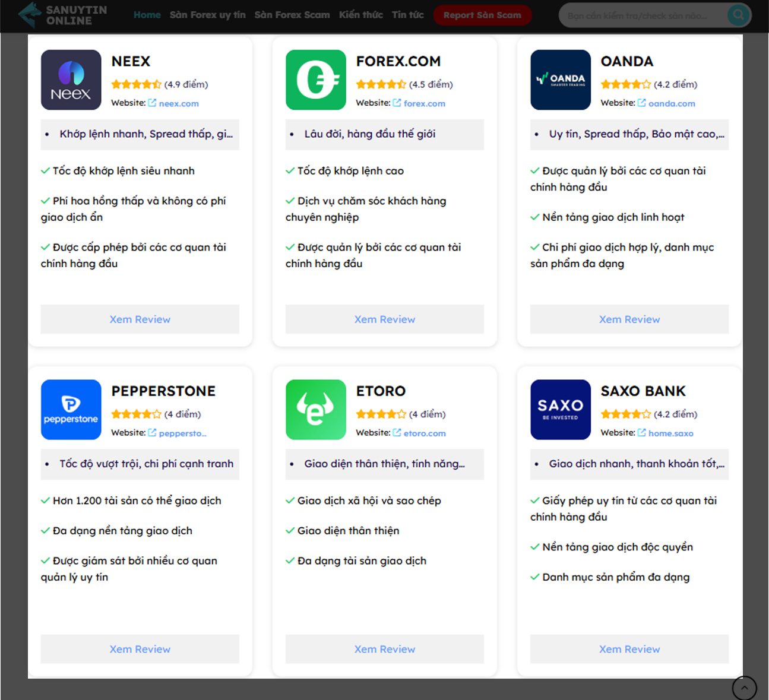The height and width of the screenshot is (700, 769).
Task: Visit the oanda.com website link
Action: (672, 103)
